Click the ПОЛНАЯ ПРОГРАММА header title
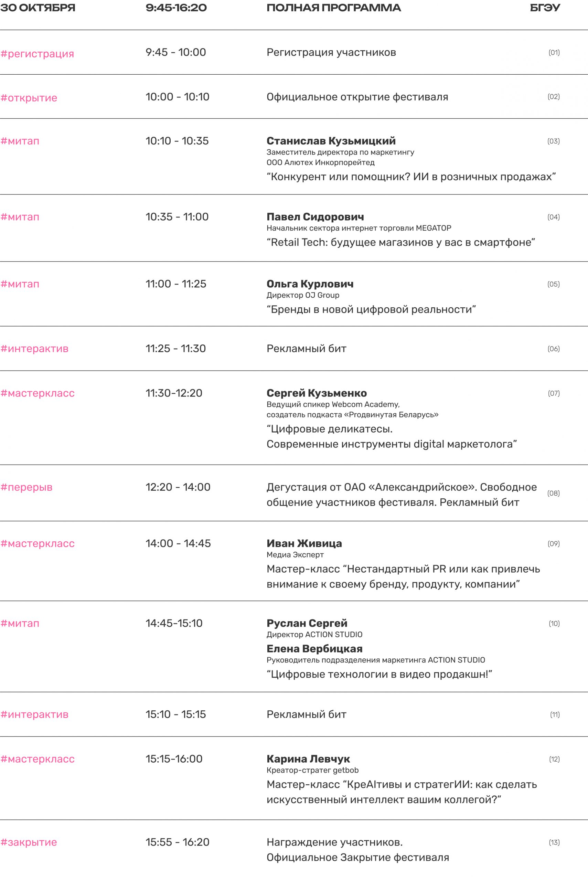 click(333, 8)
